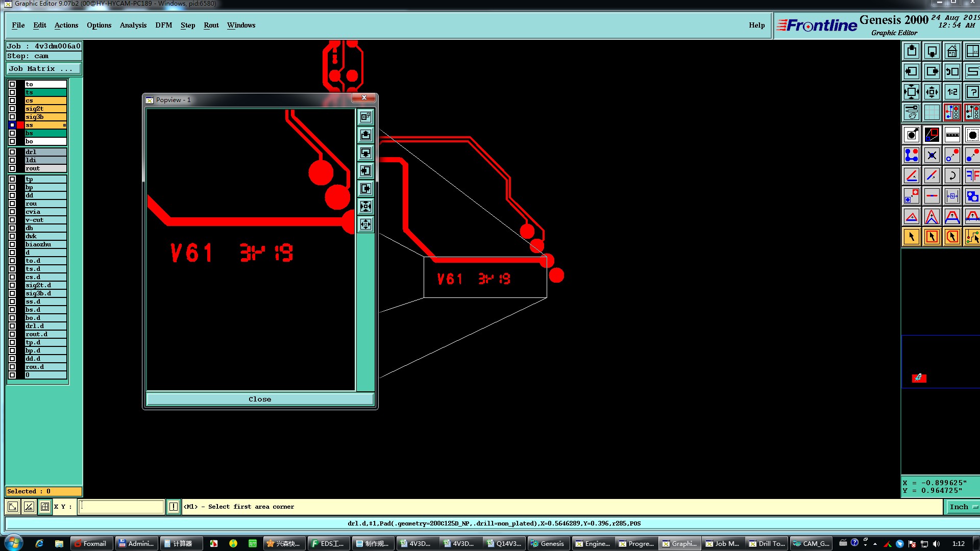980x551 pixels.
Task: Toggle checkbox for layer 'sig2t'
Action: coord(12,109)
